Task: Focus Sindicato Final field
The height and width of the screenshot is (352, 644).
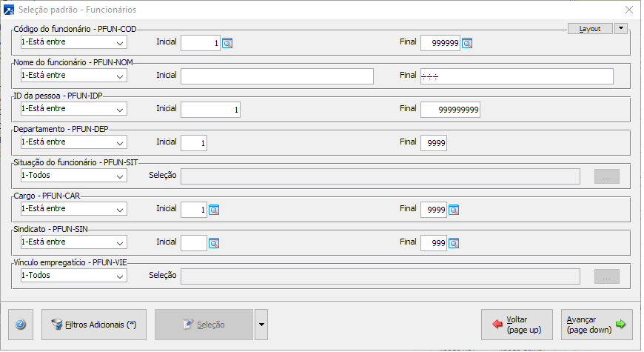Action: pyautogui.click(x=434, y=242)
